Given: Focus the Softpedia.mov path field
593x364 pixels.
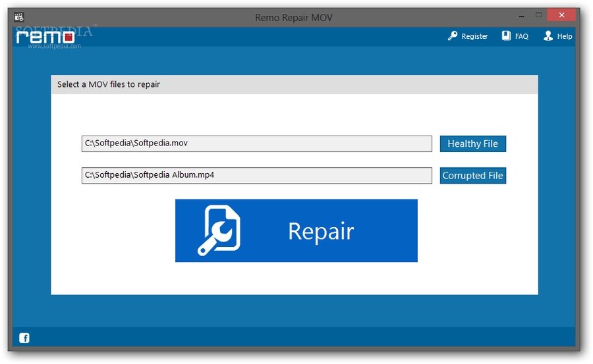Looking at the screenshot, I should 257,143.
